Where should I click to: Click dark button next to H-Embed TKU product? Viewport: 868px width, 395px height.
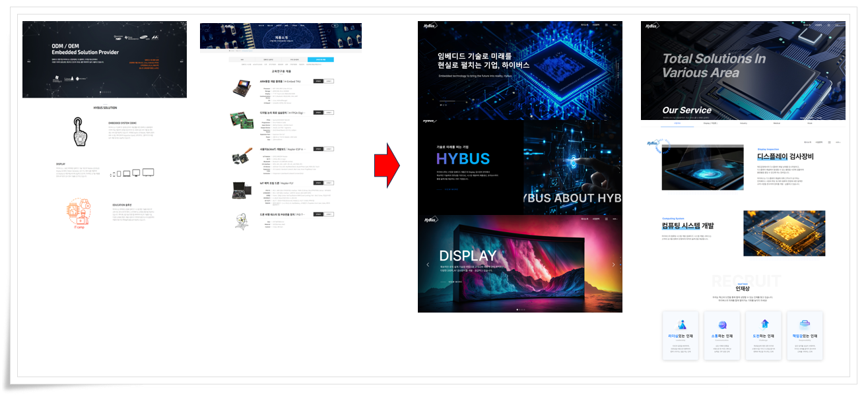pos(319,81)
